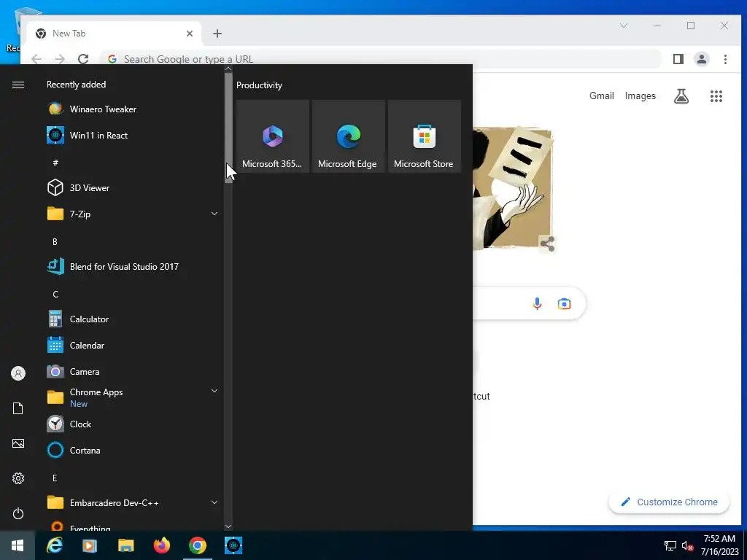
Task: Click the Google doodle image
Action: [x=513, y=187]
